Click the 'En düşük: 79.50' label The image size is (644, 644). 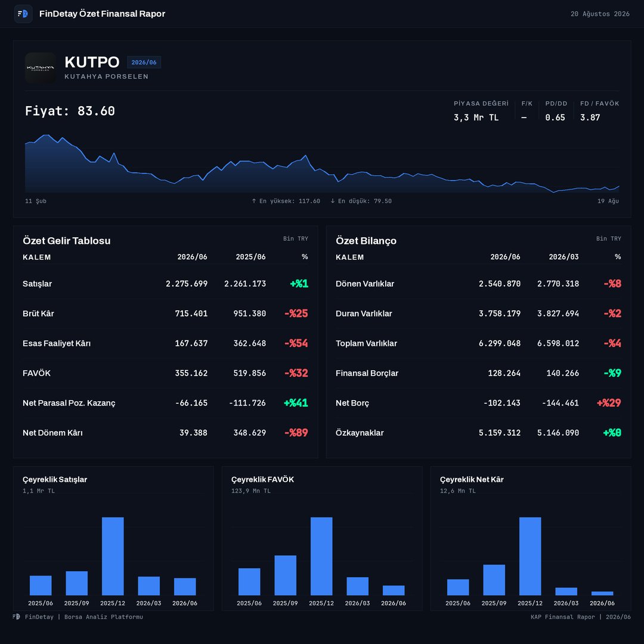coord(361,201)
